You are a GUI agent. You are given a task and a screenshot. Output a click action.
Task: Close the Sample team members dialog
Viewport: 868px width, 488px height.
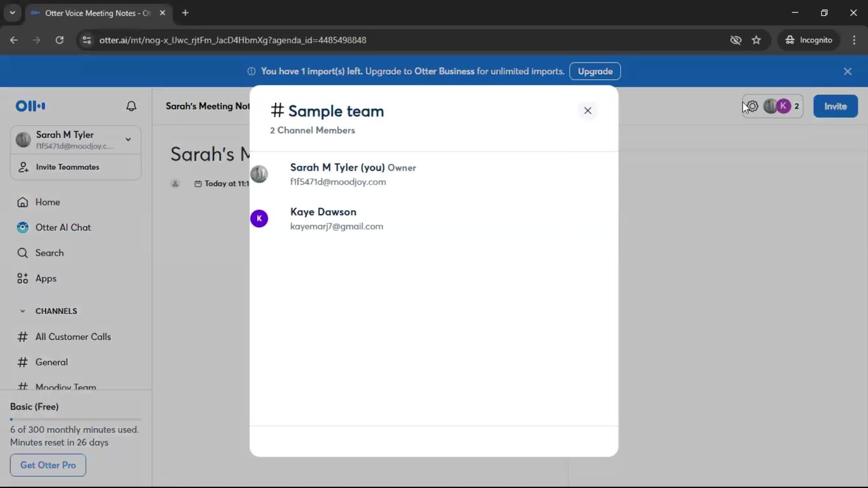point(587,111)
